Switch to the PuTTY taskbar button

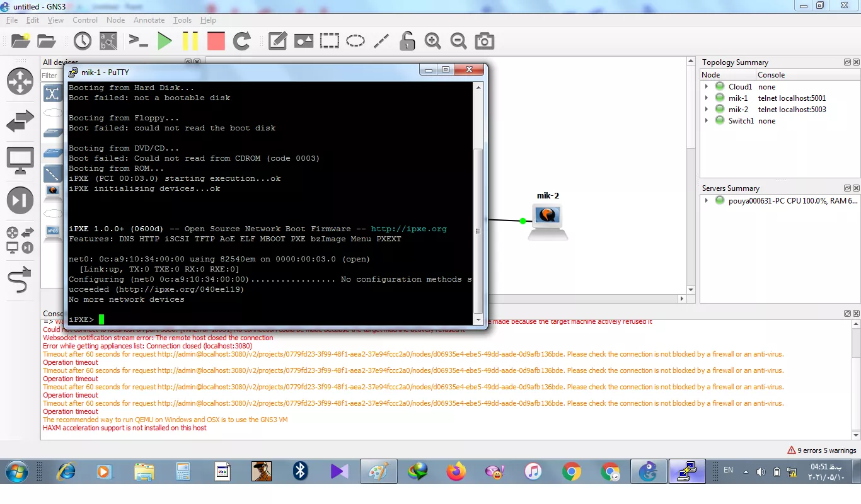686,472
